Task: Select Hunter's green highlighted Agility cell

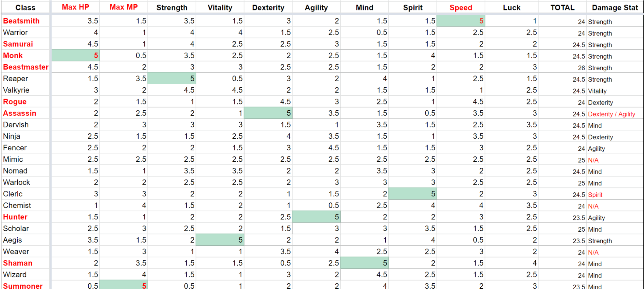Action: (316, 217)
